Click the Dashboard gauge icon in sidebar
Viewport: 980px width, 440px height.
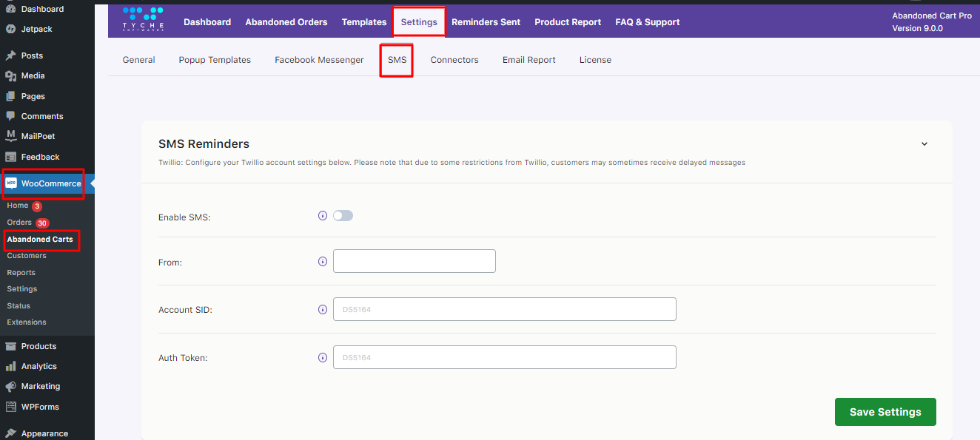coord(11,9)
